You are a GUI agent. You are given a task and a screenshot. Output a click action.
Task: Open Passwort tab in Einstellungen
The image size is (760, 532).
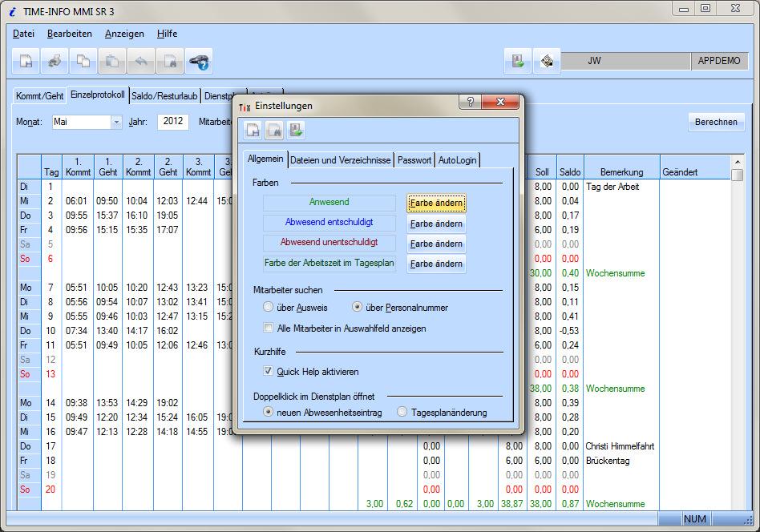pos(414,160)
